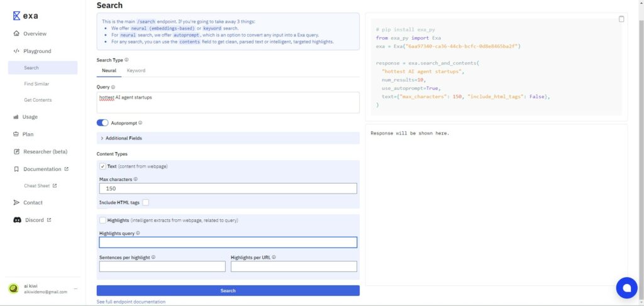The height and width of the screenshot is (306, 644).
Task: Click the Cheat Sheet external link icon
Action: tap(55, 185)
